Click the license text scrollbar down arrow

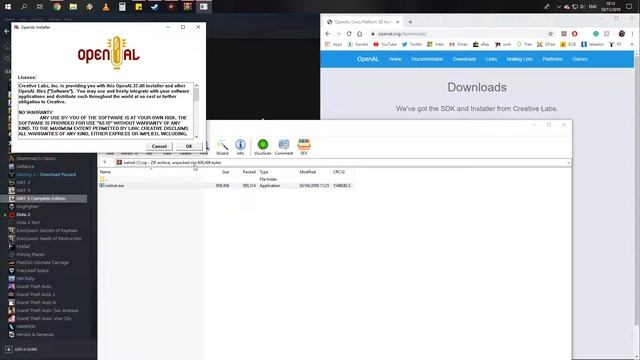coord(196,137)
